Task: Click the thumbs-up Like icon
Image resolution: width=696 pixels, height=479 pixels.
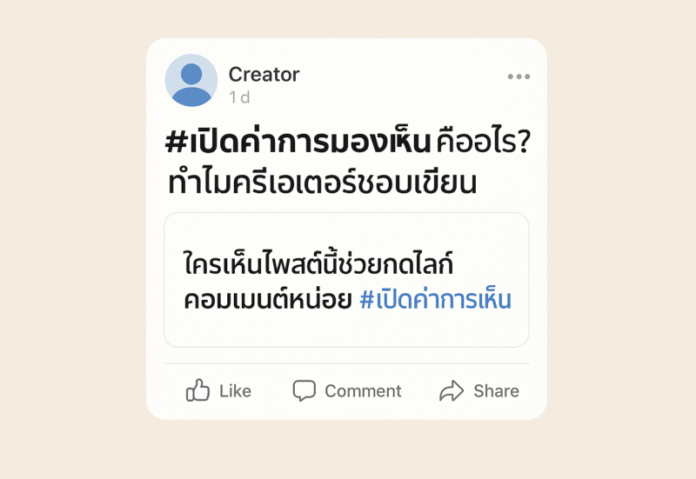Action: point(198,391)
